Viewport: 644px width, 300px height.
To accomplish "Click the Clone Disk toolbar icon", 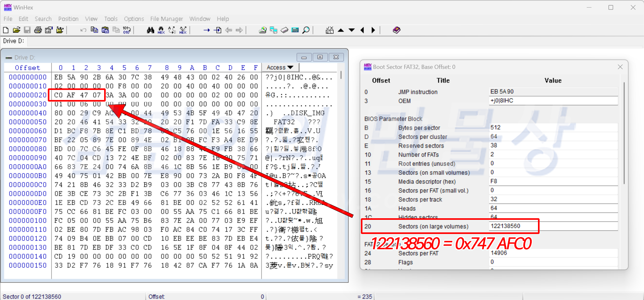I will pos(273,30).
